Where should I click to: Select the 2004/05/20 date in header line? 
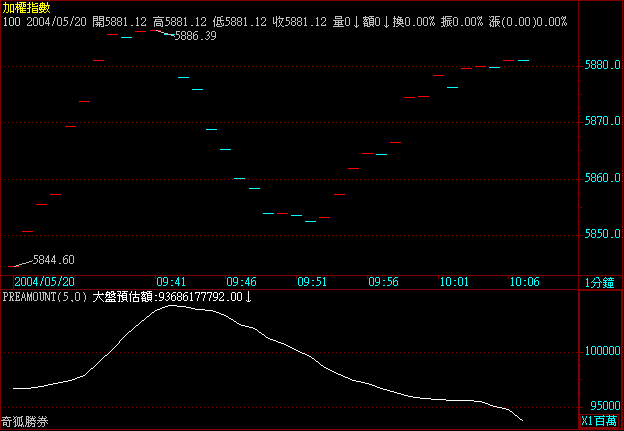coord(57,21)
